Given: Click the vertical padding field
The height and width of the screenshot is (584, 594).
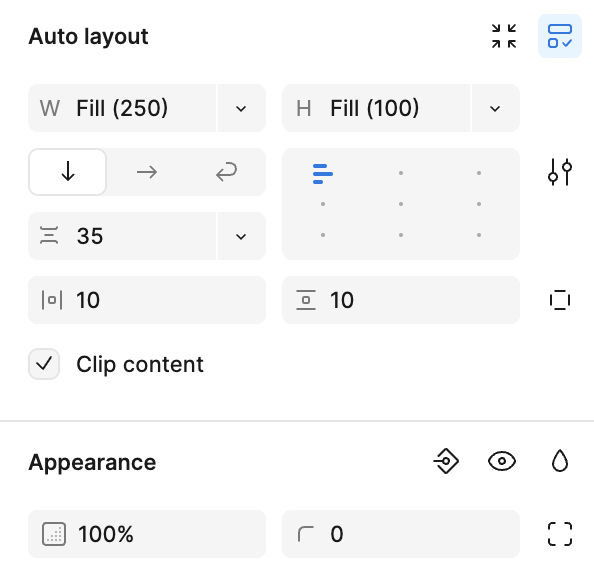Looking at the screenshot, I should click(401, 300).
